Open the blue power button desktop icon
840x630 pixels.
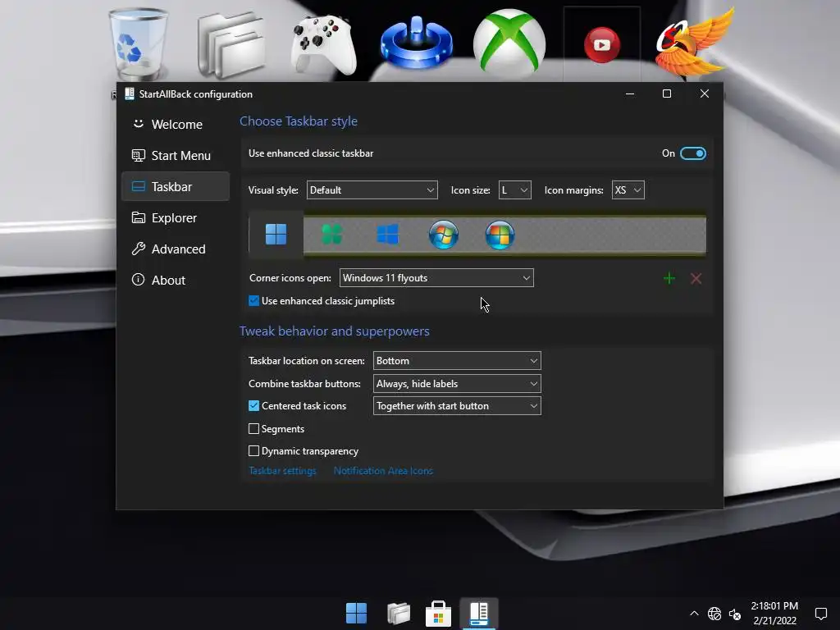coord(416,44)
